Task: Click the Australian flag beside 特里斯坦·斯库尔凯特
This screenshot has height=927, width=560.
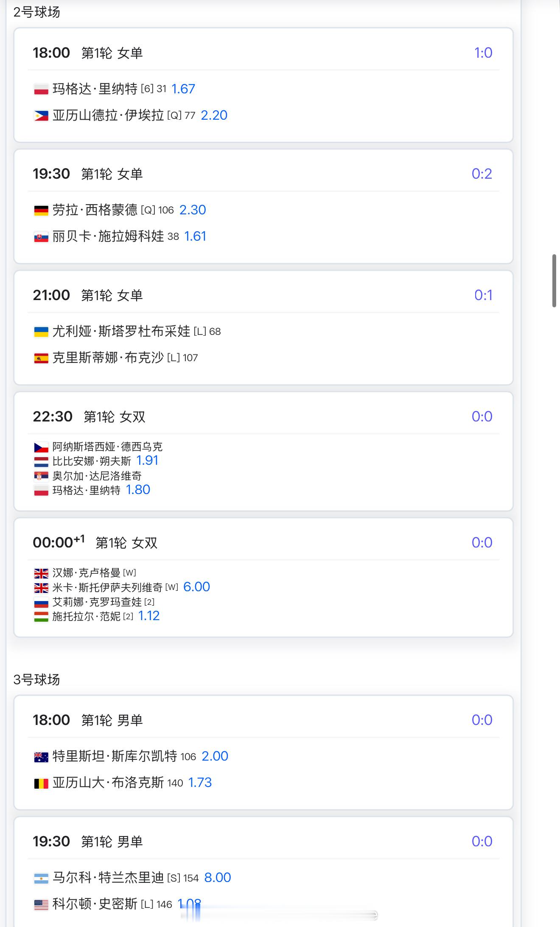Action: tap(41, 757)
